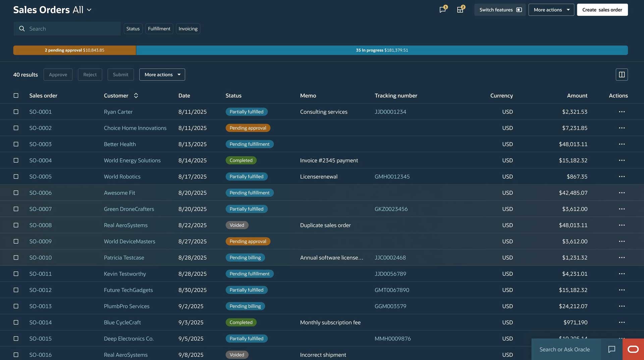Viewport: 644px width, 360px height.
Task: Check the box for order SO-0004
Action: [16, 161]
